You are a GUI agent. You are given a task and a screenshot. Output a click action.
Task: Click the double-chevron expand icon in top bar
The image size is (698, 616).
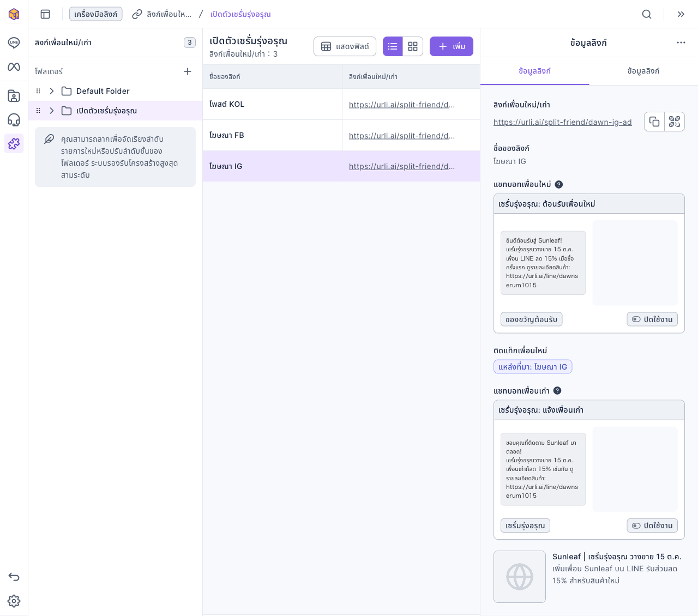coord(681,14)
